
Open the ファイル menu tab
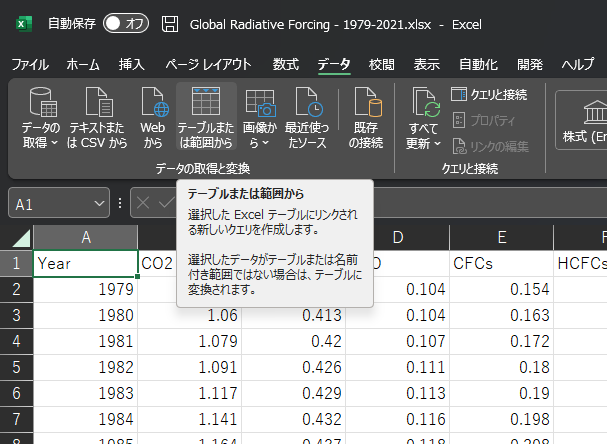tap(30, 65)
